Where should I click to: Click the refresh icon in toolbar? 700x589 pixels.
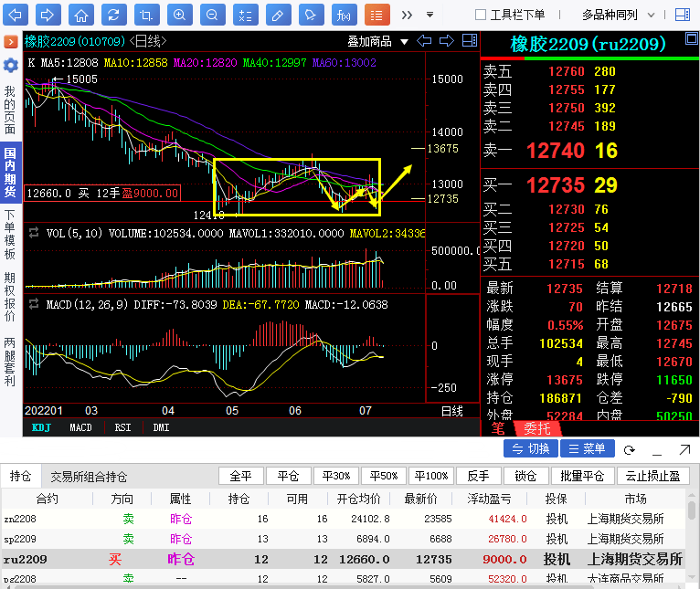113,15
